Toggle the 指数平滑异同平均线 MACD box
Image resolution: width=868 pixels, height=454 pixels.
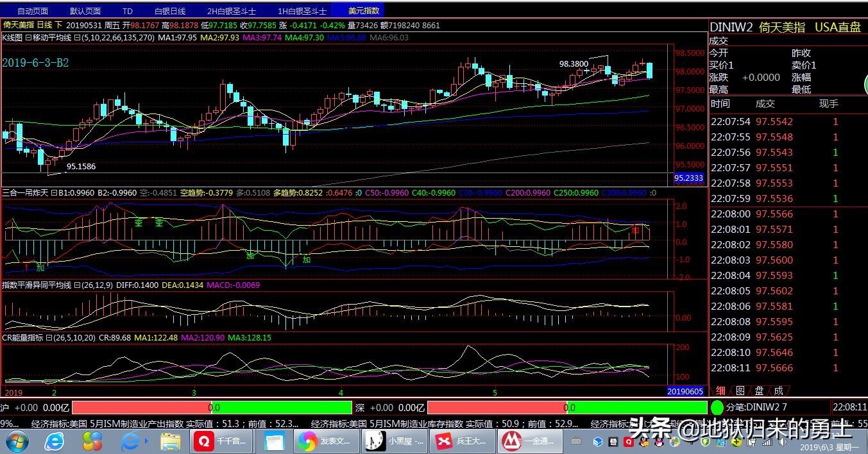77,285
